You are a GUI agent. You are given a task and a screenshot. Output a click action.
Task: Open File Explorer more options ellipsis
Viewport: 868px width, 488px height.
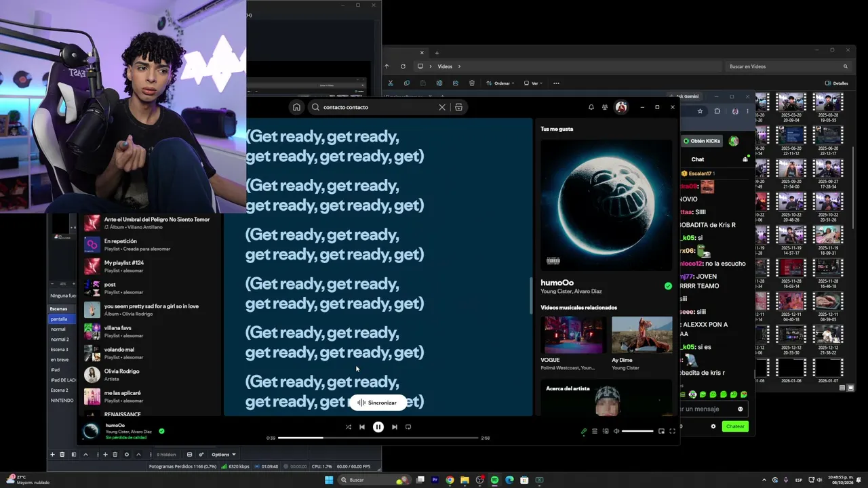click(x=556, y=83)
